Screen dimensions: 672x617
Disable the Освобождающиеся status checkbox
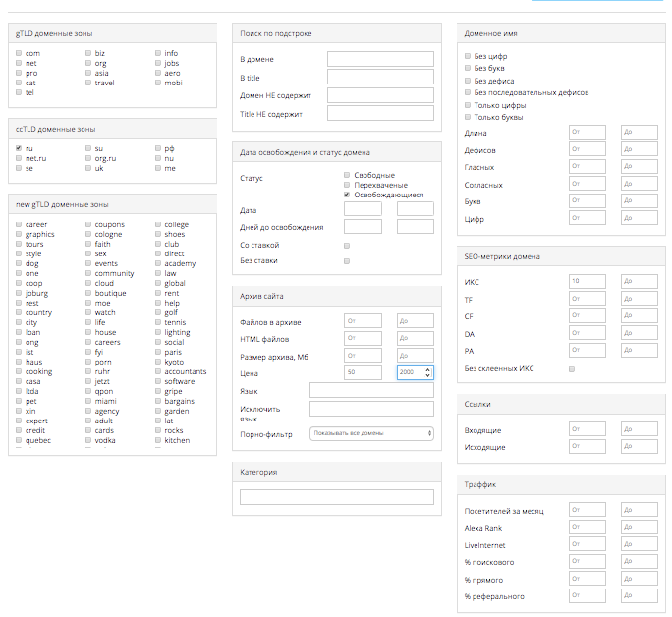coord(347,195)
